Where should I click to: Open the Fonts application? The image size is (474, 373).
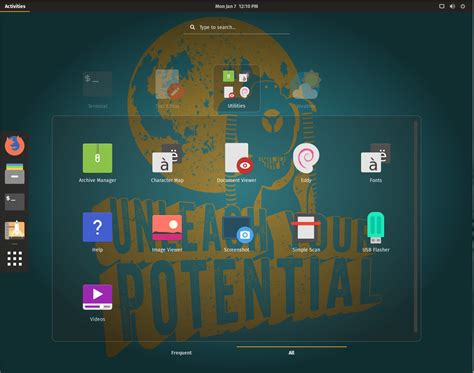(x=376, y=163)
